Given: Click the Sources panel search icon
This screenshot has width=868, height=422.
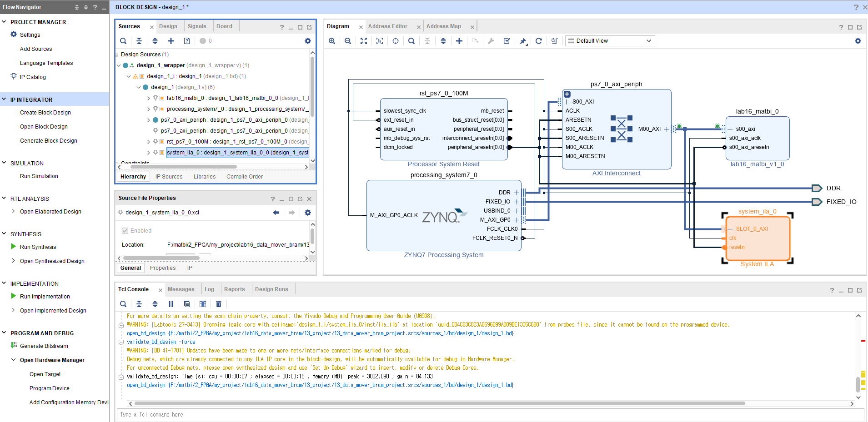Looking at the screenshot, I should pyautogui.click(x=123, y=41).
